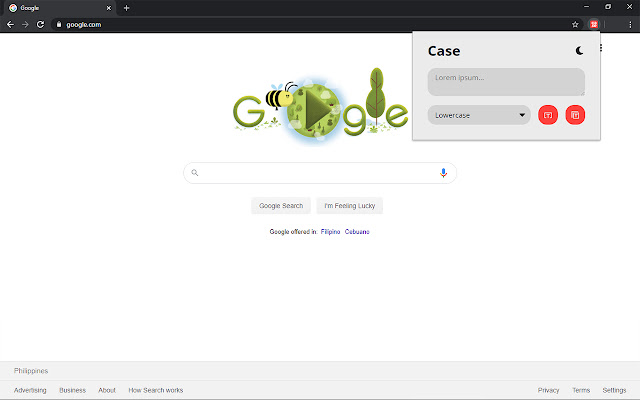640x400 pixels.
Task: Switch language to Cebuano
Action: coord(357,231)
